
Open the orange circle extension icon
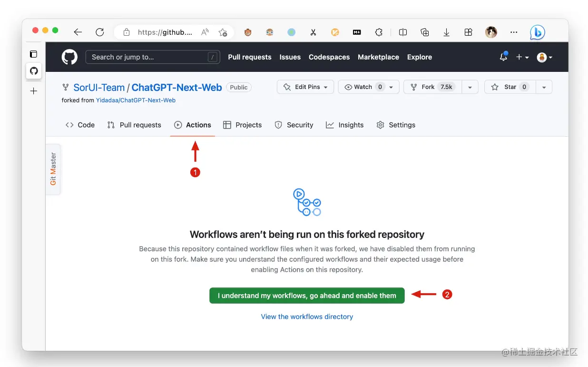335,32
